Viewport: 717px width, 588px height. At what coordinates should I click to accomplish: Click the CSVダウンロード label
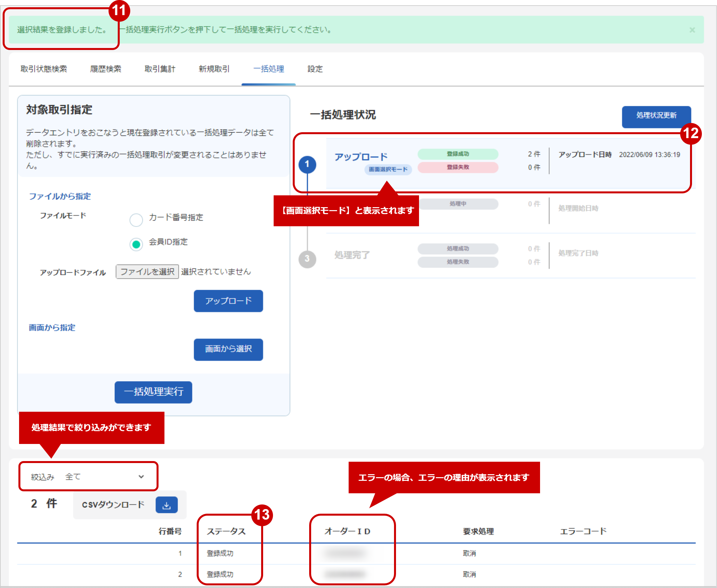click(113, 505)
